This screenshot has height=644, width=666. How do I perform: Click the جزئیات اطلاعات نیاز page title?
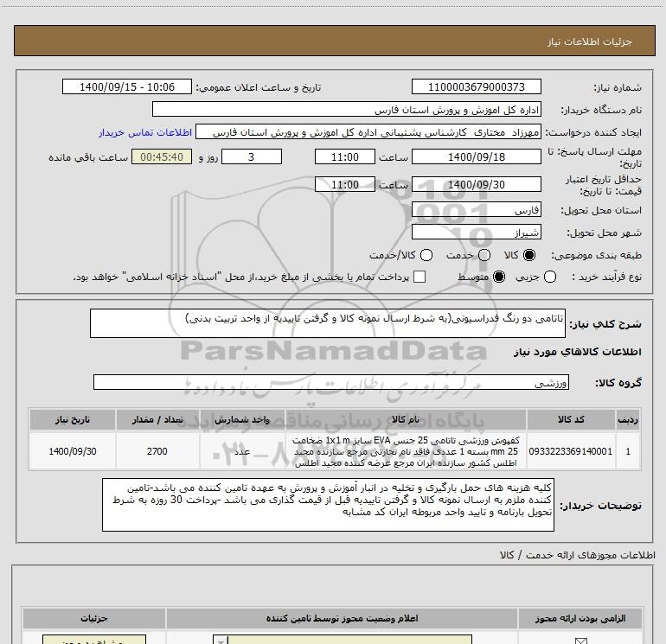pyautogui.click(x=590, y=41)
